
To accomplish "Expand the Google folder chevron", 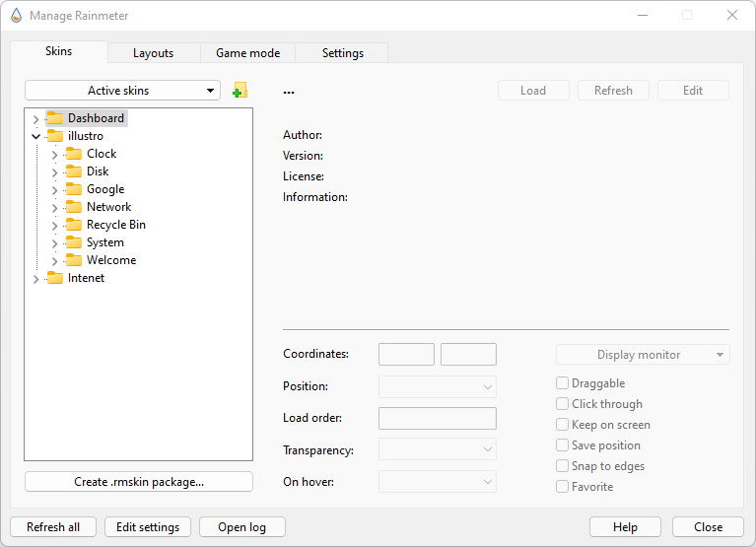I will [x=54, y=190].
